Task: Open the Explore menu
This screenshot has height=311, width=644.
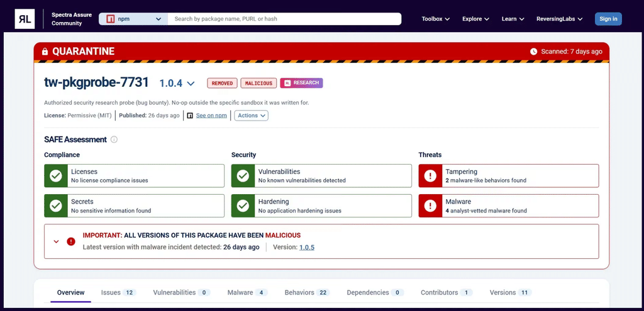Action: [475, 19]
